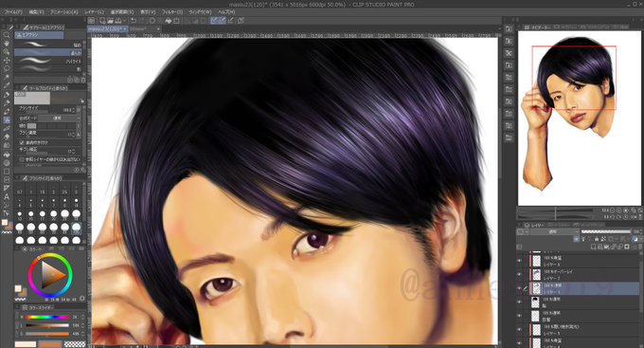644x348 pixels.
Task: Click the Fill icon in command bar
Action: [x=168, y=20]
